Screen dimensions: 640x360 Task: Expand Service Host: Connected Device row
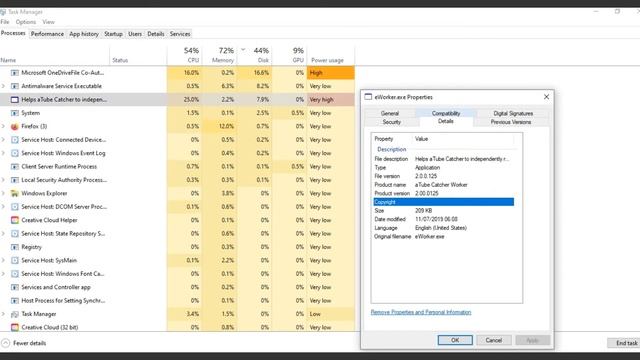tap(3, 140)
